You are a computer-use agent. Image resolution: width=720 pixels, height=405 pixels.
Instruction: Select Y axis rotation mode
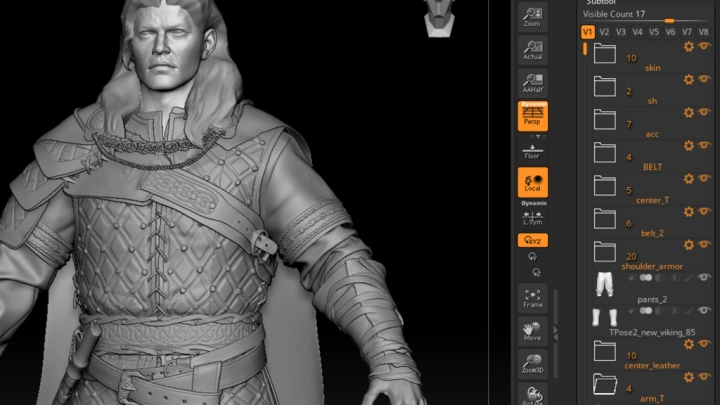tap(533, 257)
